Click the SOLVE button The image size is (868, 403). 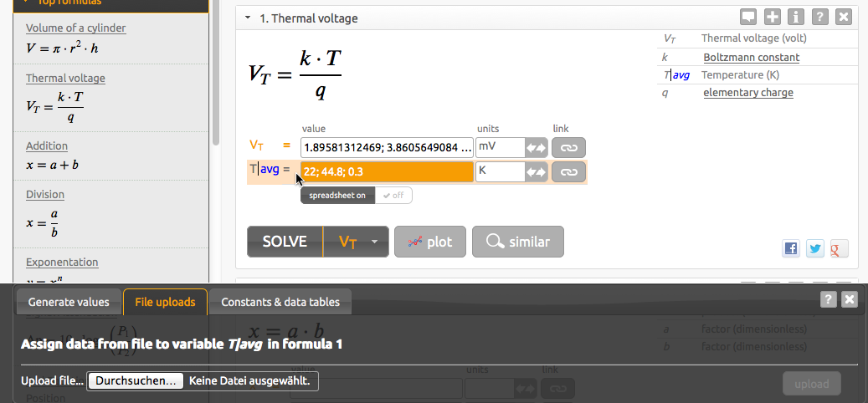click(285, 242)
